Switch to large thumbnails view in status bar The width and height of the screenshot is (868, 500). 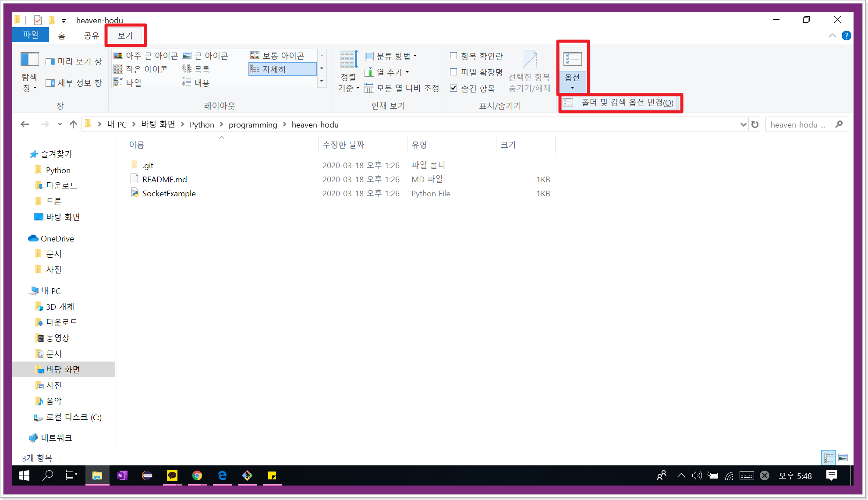coord(843,457)
